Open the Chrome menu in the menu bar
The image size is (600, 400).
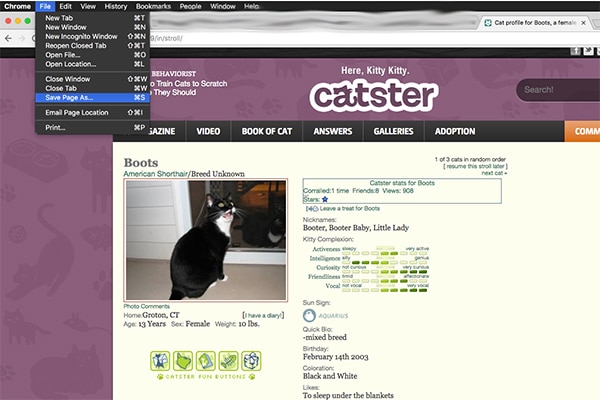click(x=17, y=6)
